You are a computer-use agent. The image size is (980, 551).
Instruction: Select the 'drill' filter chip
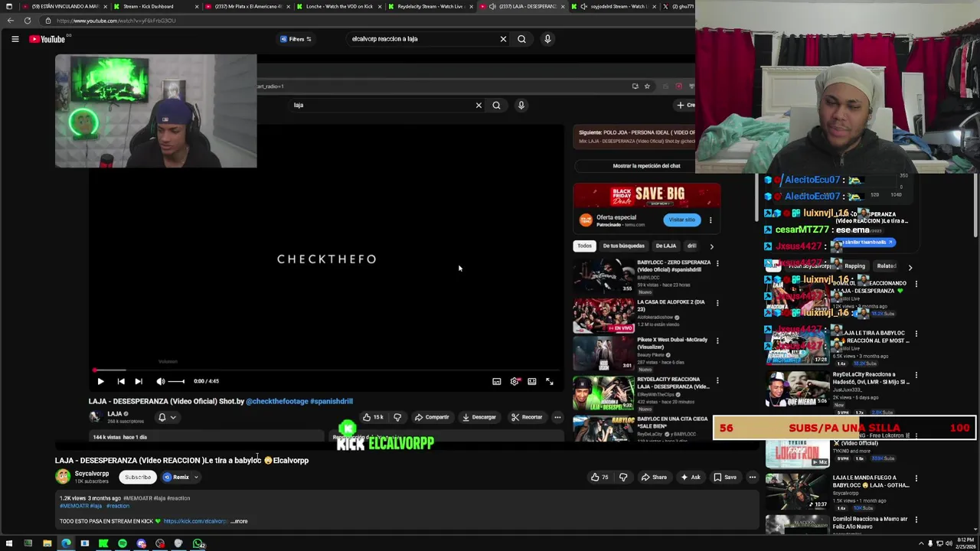[x=691, y=246]
